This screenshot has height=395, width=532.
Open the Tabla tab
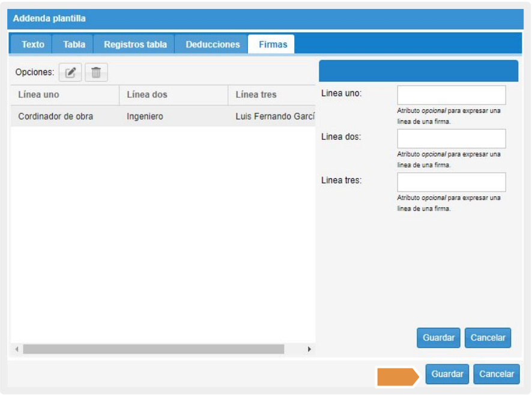(x=74, y=44)
